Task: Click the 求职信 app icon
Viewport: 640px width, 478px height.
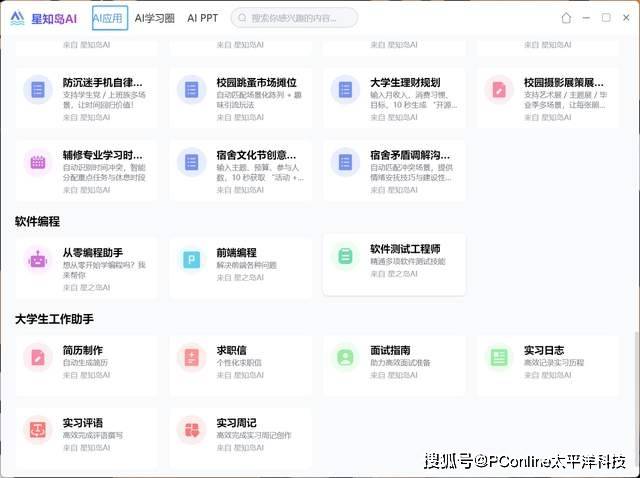Action: [192, 357]
